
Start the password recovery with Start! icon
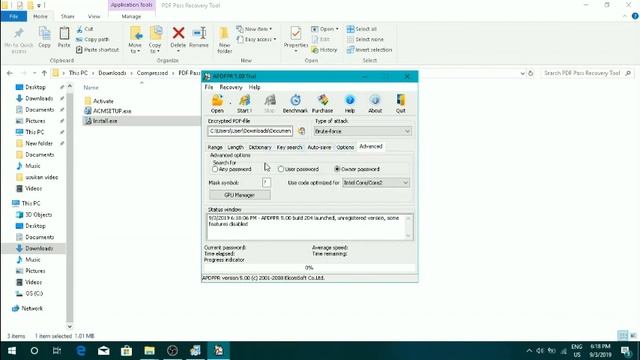coord(244,104)
